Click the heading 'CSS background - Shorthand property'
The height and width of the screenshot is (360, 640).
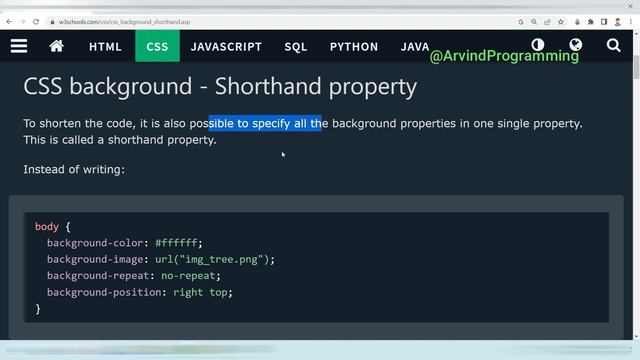point(220,87)
